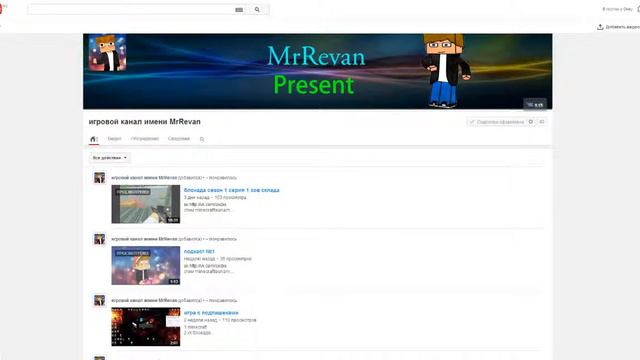Switch to the Видео tab
This screenshot has width=640, height=360.
[x=114, y=139]
